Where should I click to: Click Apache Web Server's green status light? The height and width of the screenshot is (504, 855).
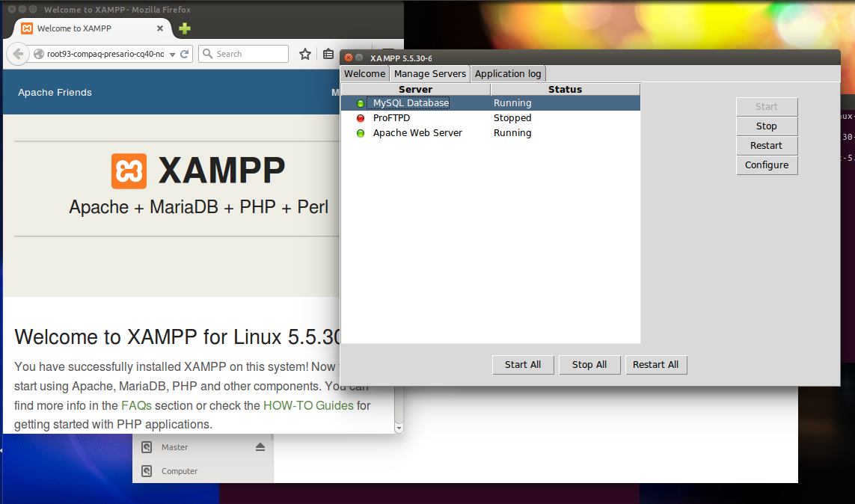coord(362,133)
